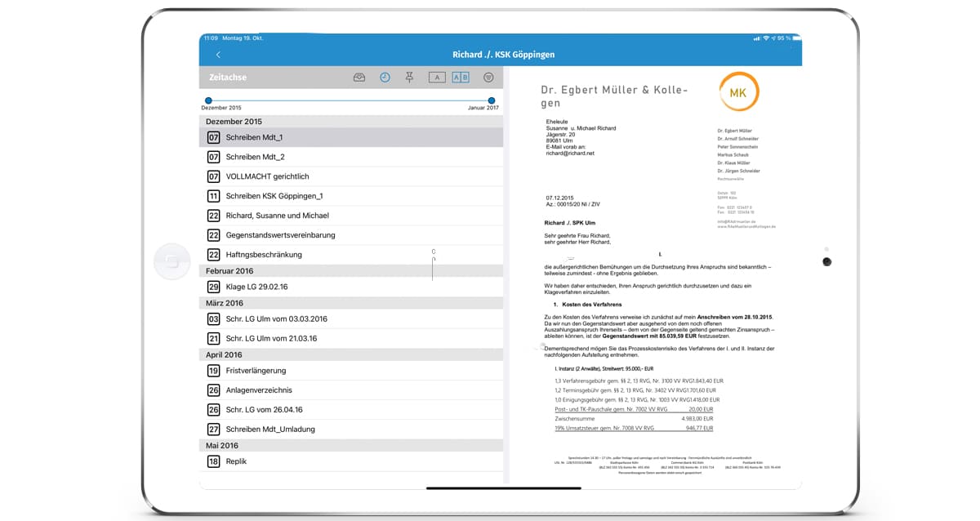This screenshot has height=521, width=980.
Task: Open Schreiben Mdt_2 document
Action: (x=255, y=157)
